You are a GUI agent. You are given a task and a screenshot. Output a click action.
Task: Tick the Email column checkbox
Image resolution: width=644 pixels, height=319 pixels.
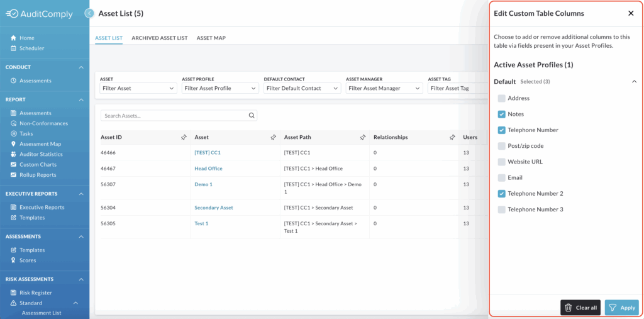pos(501,177)
